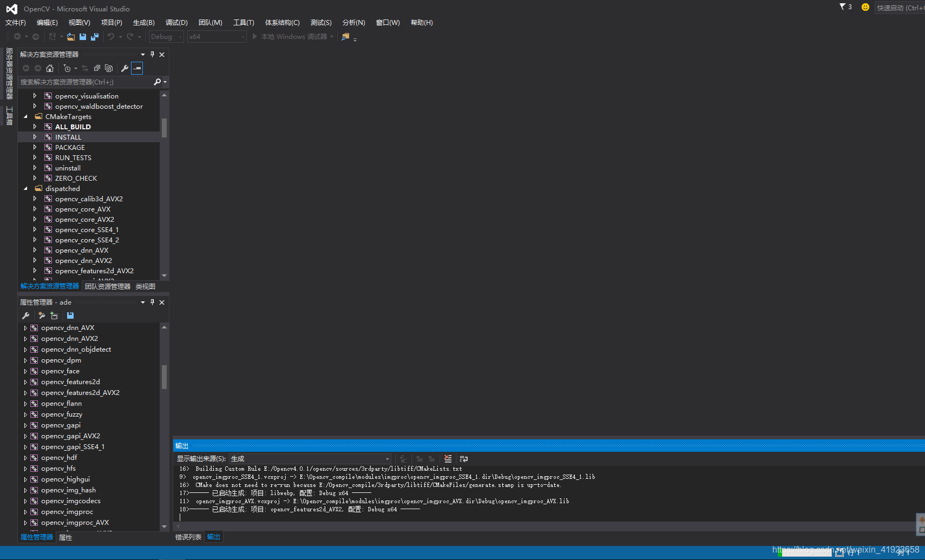Click 服务器资源管理器 vertical side tab
This screenshot has width=925, height=560.
(9, 74)
